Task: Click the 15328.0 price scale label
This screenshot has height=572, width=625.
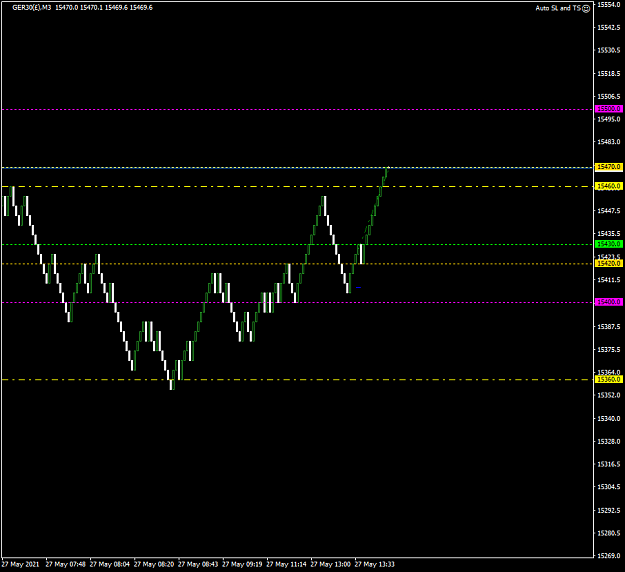Action: (x=609, y=442)
